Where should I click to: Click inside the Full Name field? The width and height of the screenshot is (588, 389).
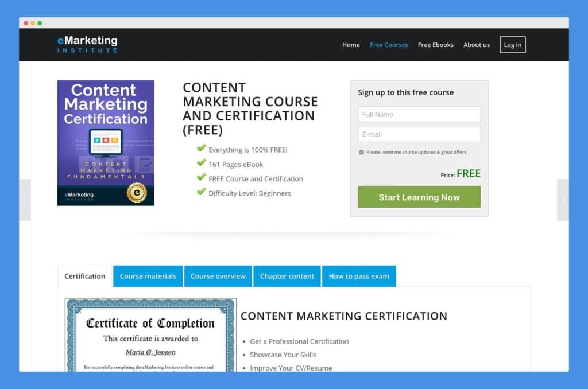(x=419, y=114)
